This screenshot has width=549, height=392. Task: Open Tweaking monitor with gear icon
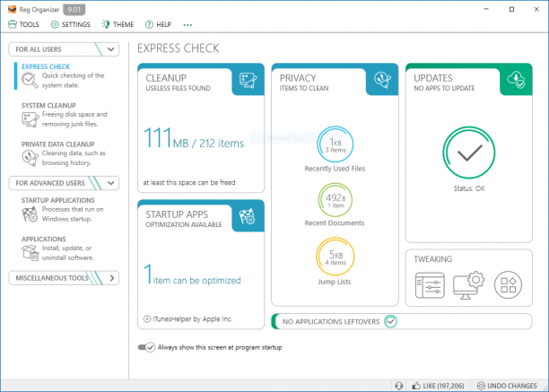(468, 285)
